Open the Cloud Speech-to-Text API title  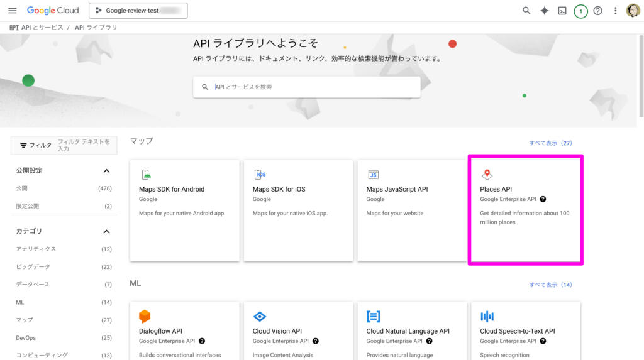point(518,331)
